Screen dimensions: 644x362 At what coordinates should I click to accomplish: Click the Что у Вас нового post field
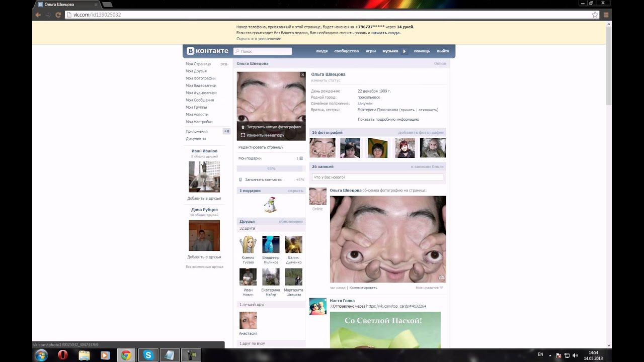point(377,177)
